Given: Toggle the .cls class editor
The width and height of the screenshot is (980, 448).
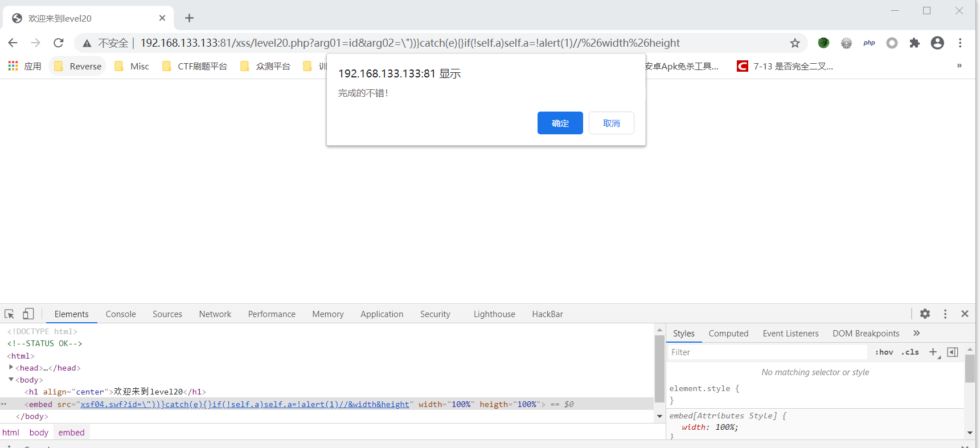Looking at the screenshot, I should pos(910,352).
